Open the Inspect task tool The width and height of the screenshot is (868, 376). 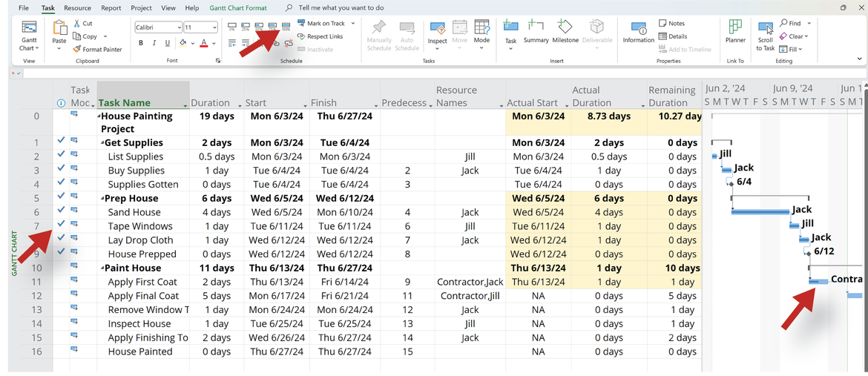click(437, 34)
